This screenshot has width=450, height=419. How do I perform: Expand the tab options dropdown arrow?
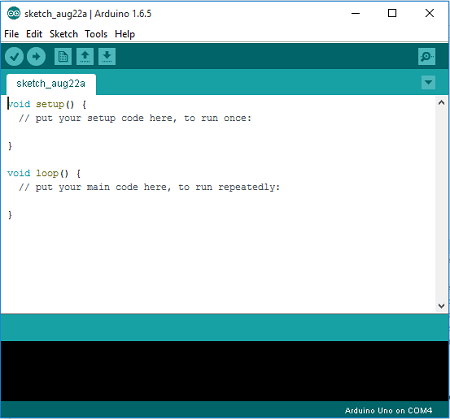point(428,82)
